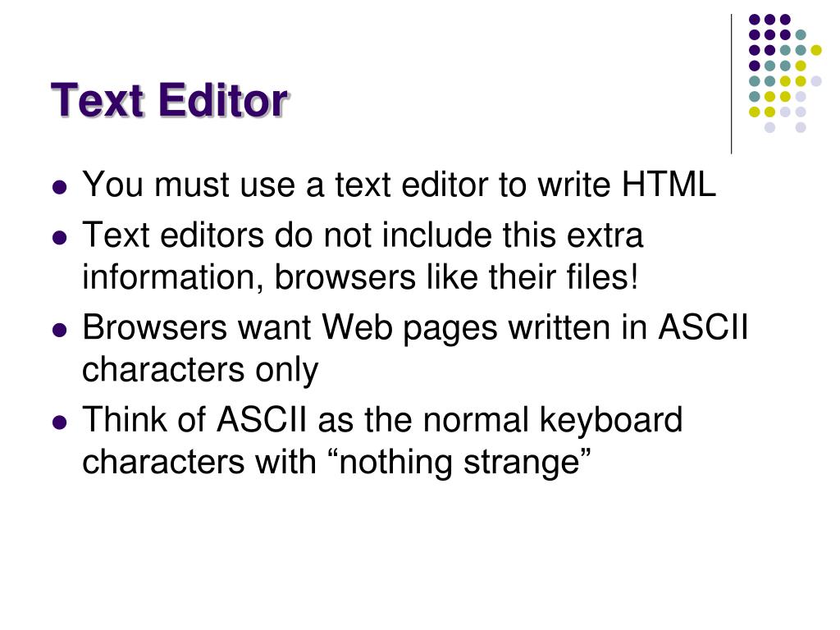The height and width of the screenshot is (630, 840).
Task: Click the text "characters only"
Action: click(x=200, y=370)
